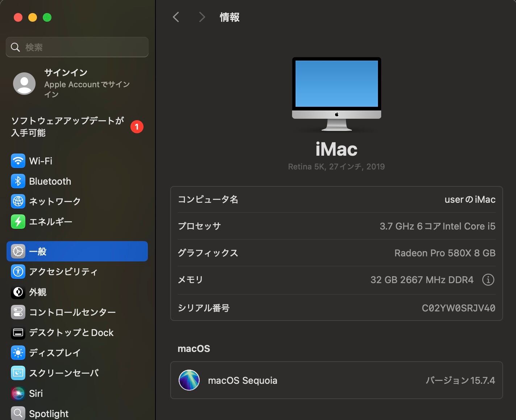Click serial number 'C02YW0SRJV40'
Screen dimensions: 516x420
pyautogui.click(x=458, y=308)
